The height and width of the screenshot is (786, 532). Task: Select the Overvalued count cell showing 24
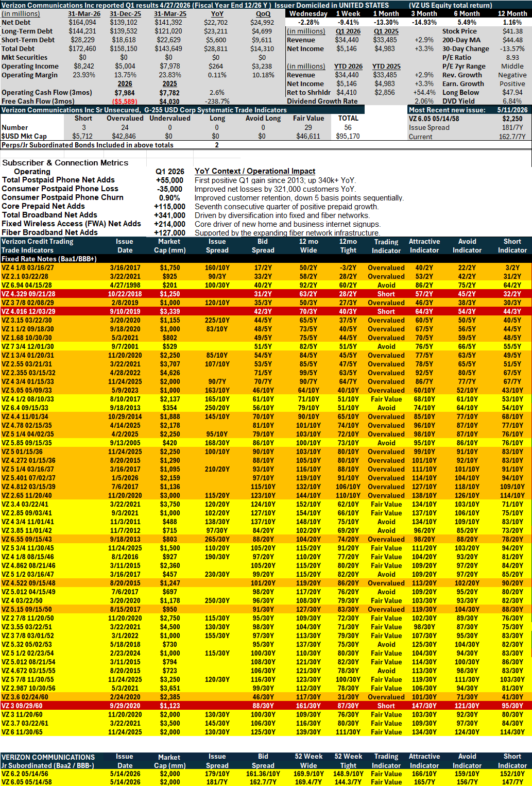pos(125,127)
